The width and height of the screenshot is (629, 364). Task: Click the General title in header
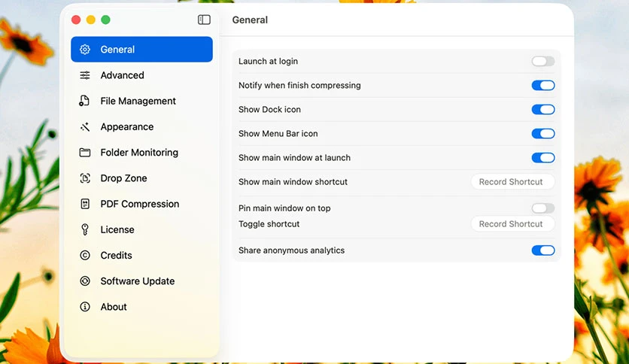point(250,20)
